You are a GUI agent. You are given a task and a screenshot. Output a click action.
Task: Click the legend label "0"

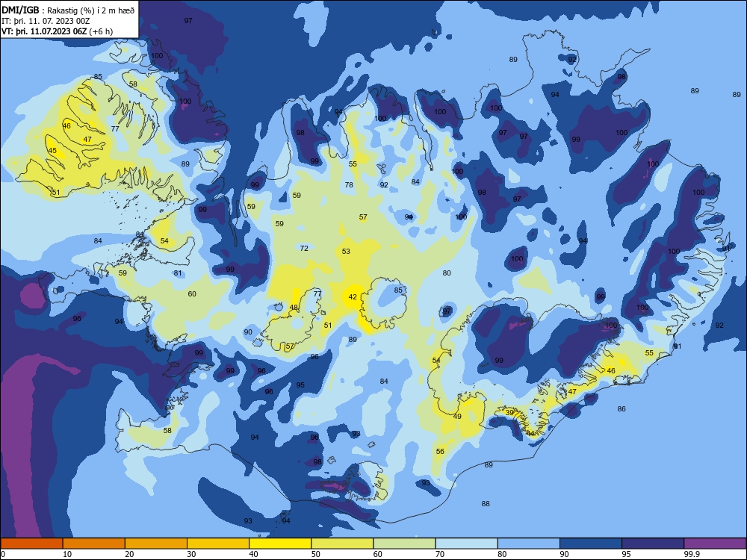pyautogui.click(x=2, y=554)
